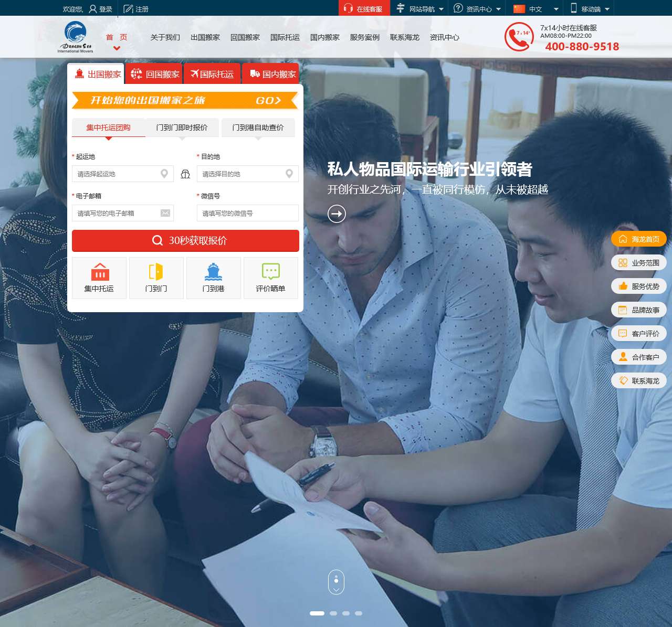
Task: Select the fourth carousel slide indicator
Action: pos(359,613)
